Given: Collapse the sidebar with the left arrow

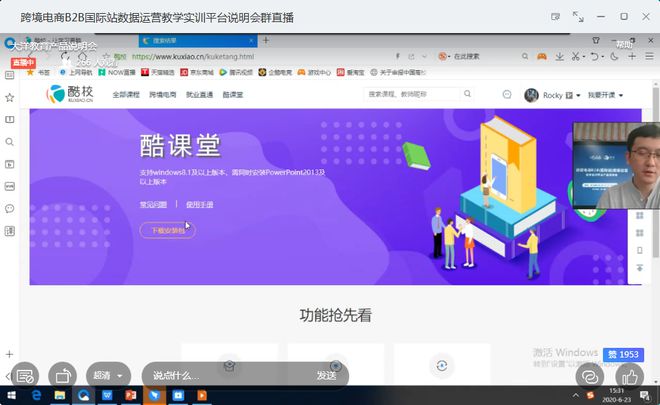Looking at the screenshot, I should click(x=7, y=376).
